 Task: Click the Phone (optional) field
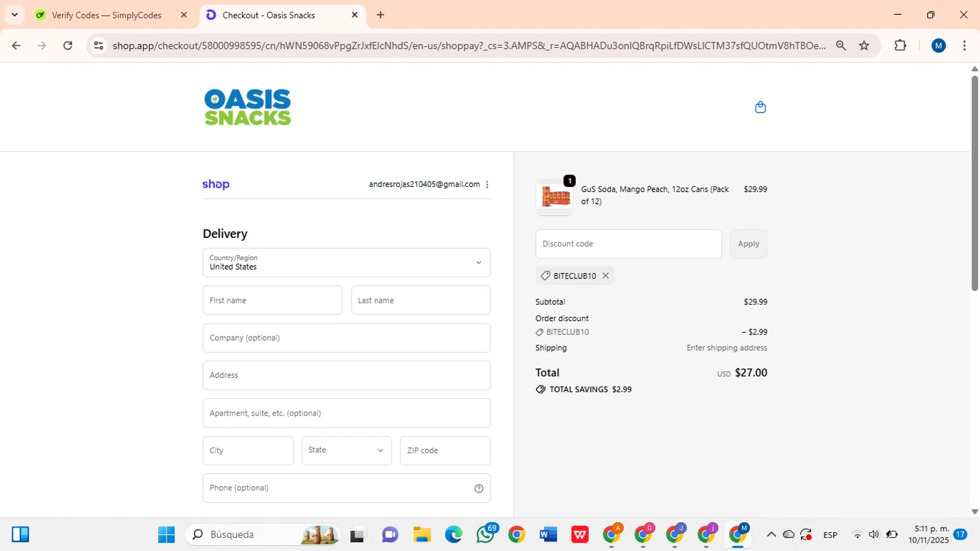[x=346, y=488]
